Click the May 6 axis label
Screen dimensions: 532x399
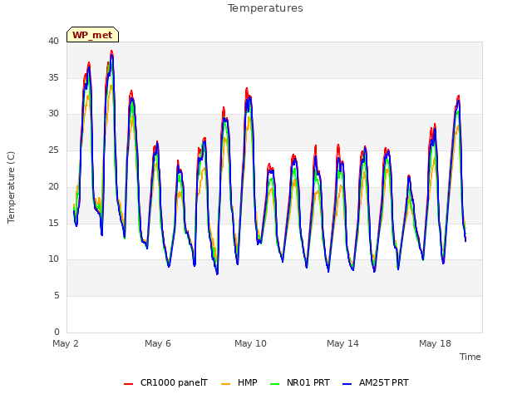coord(158,343)
